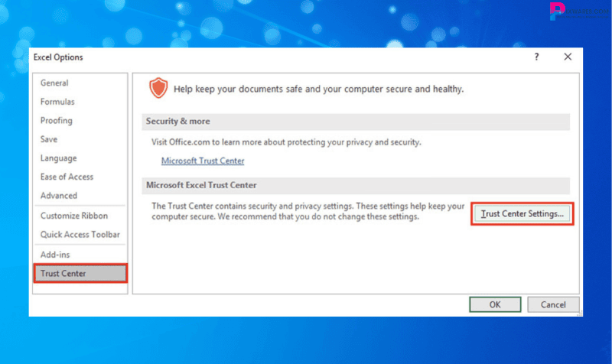Viewport: 612px width, 364px height.
Task: Open the Save options category
Action: coord(49,139)
